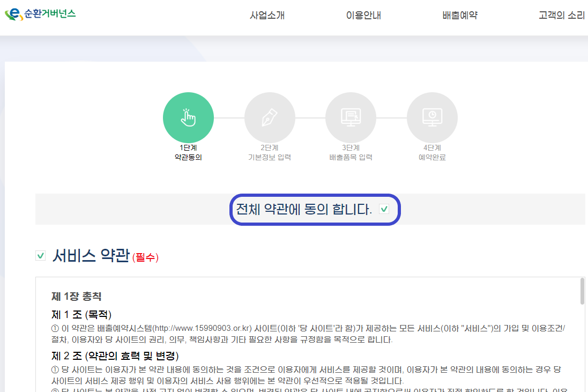Click the 2단계 기본정보 입력 step label
The width and height of the screenshot is (588, 392).
[270, 152]
